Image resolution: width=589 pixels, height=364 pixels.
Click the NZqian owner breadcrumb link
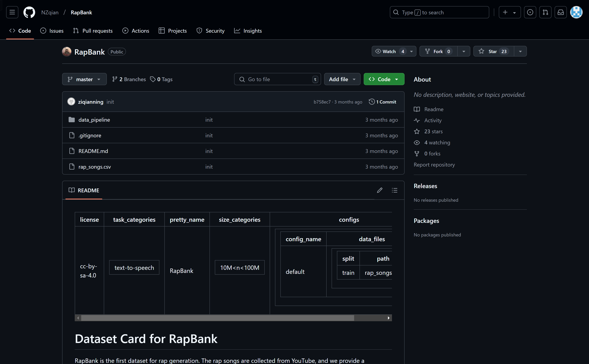pyautogui.click(x=50, y=12)
